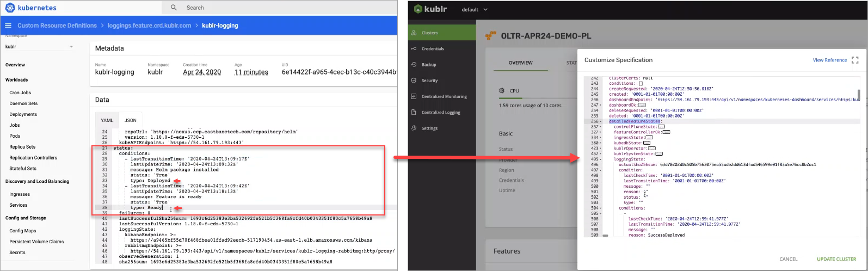The width and height of the screenshot is (868, 271).
Task: Open the View Reference link
Action: point(830,60)
